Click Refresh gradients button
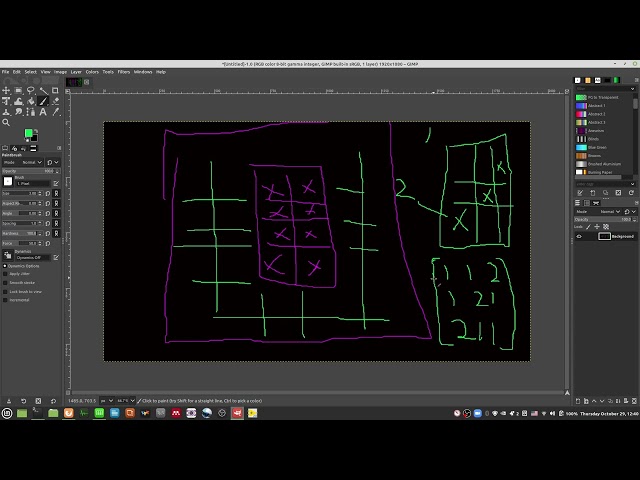 tap(631, 193)
